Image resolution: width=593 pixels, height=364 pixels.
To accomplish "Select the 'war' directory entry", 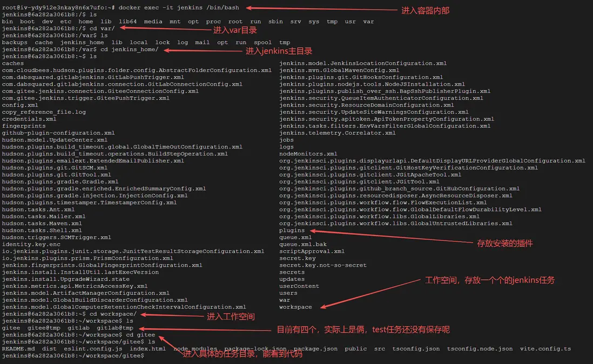I will [x=285, y=300].
